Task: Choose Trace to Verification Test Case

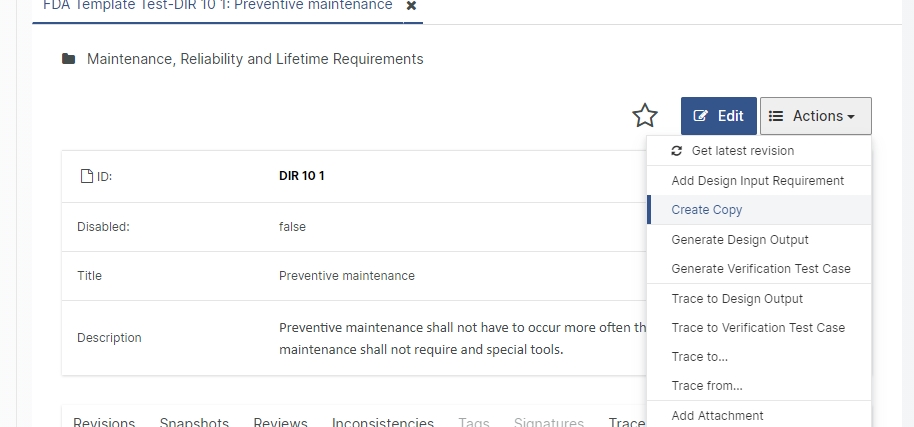Action: tap(758, 328)
